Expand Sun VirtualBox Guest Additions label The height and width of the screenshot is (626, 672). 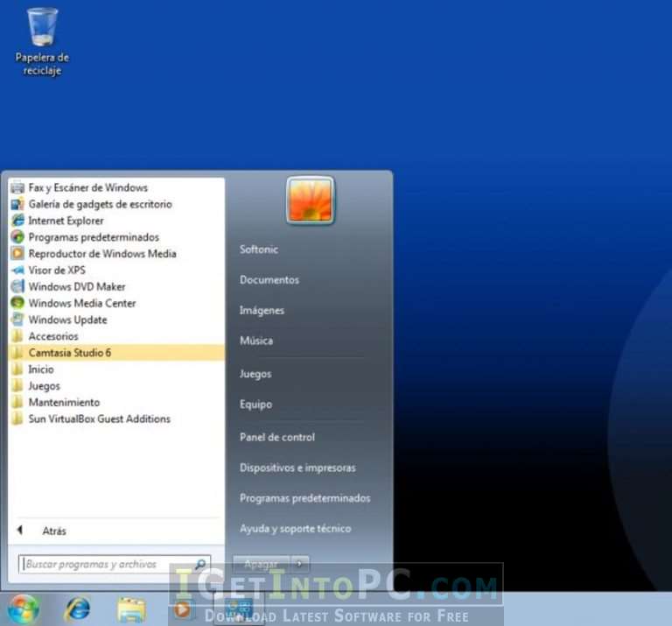tap(100, 419)
